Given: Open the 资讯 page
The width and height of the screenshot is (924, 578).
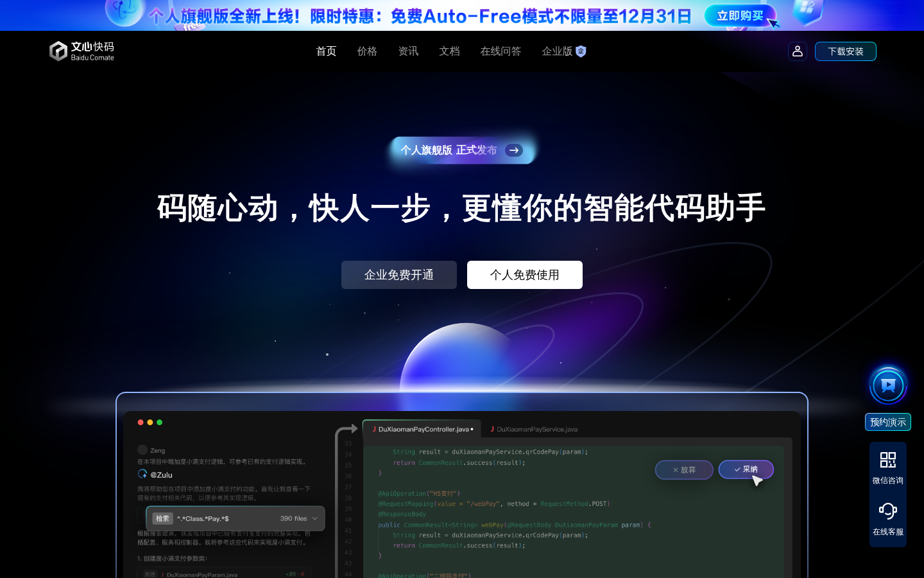Looking at the screenshot, I should coord(408,51).
